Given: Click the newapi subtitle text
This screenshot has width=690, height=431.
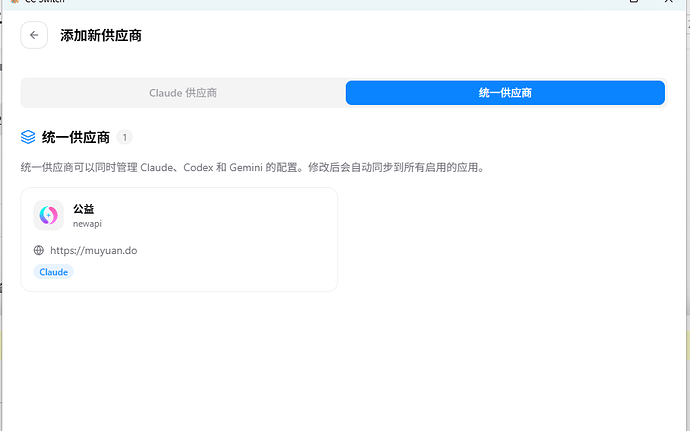Looking at the screenshot, I should pos(87,224).
